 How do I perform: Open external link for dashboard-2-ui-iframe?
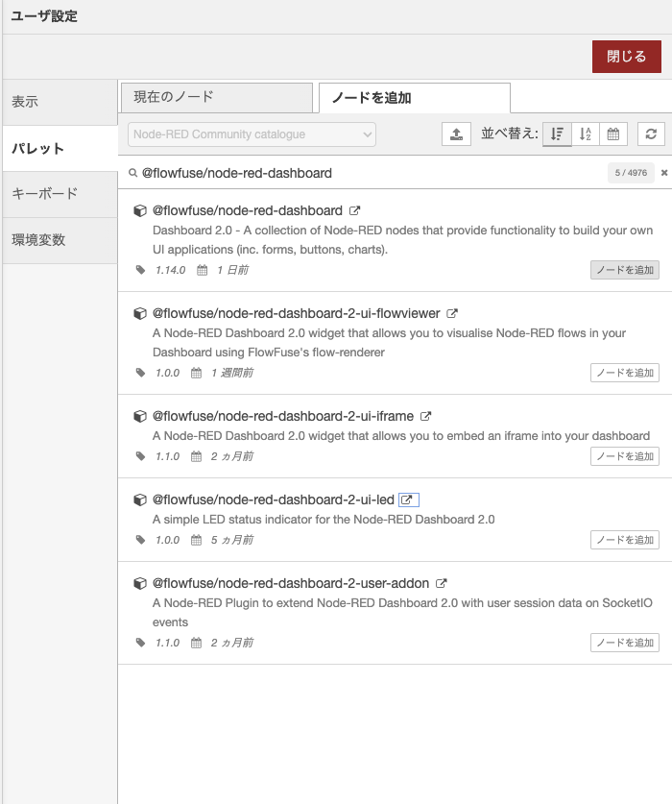tap(425, 416)
